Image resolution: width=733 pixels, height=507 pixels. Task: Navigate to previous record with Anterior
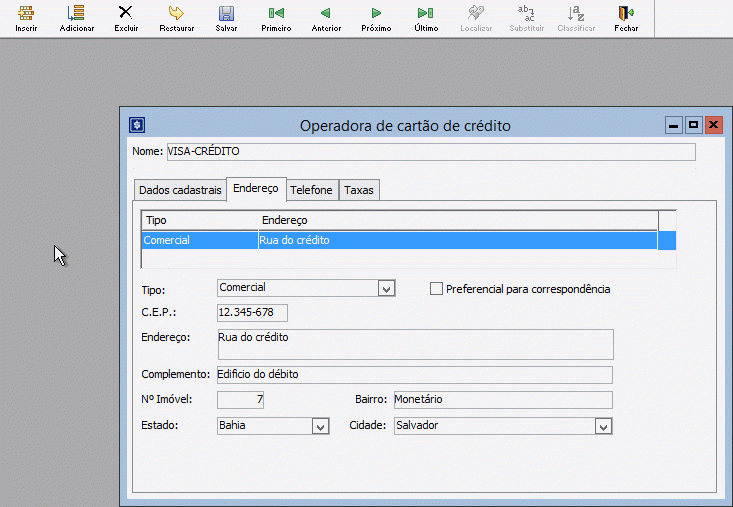pyautogui.click(x=326, y=14)
